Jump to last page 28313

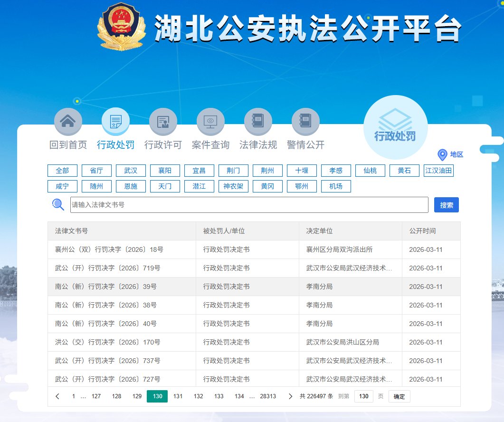click(268, 396)
